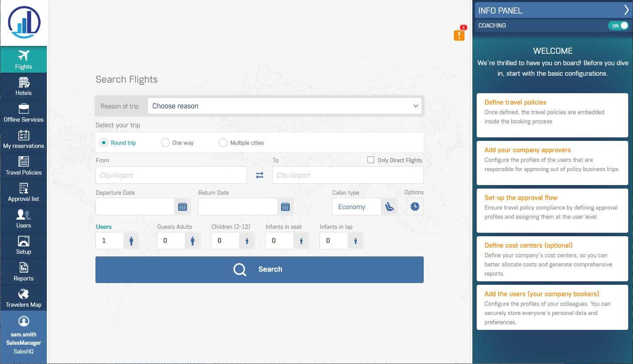Open the Return Date calendar icon
The height and width of the screenshot is (364, 633).
285,206
